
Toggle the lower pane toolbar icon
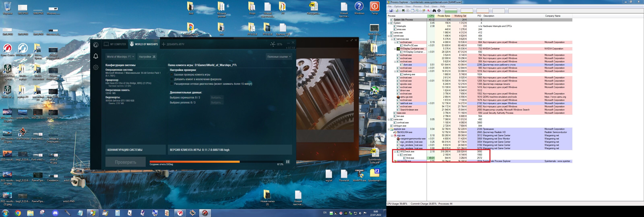coord(413,11)
